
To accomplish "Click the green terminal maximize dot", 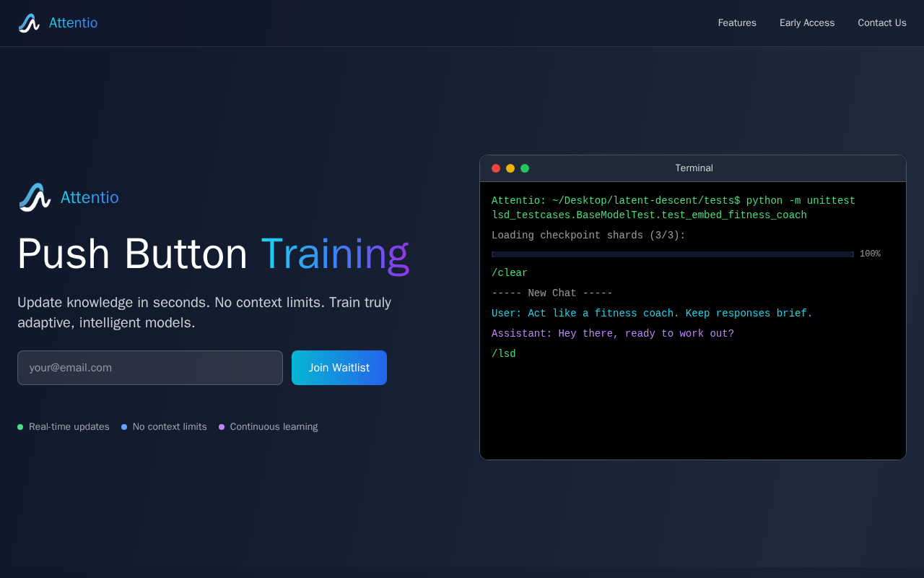I will point(525,168).
